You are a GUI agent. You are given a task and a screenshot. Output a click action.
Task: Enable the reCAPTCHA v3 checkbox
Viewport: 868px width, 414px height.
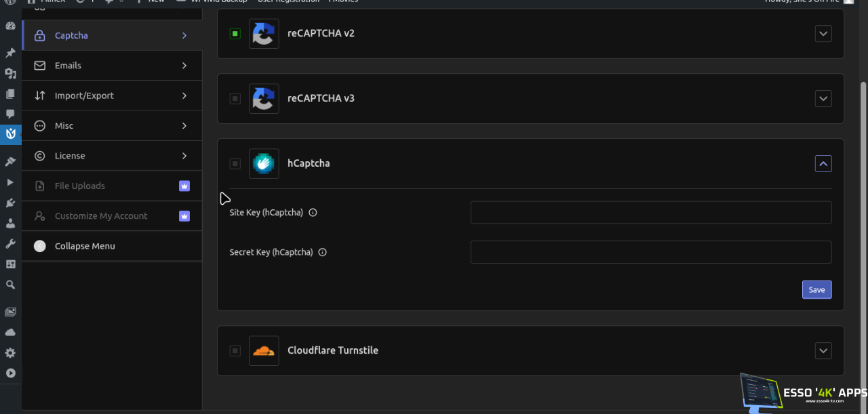tap(235, 99)
